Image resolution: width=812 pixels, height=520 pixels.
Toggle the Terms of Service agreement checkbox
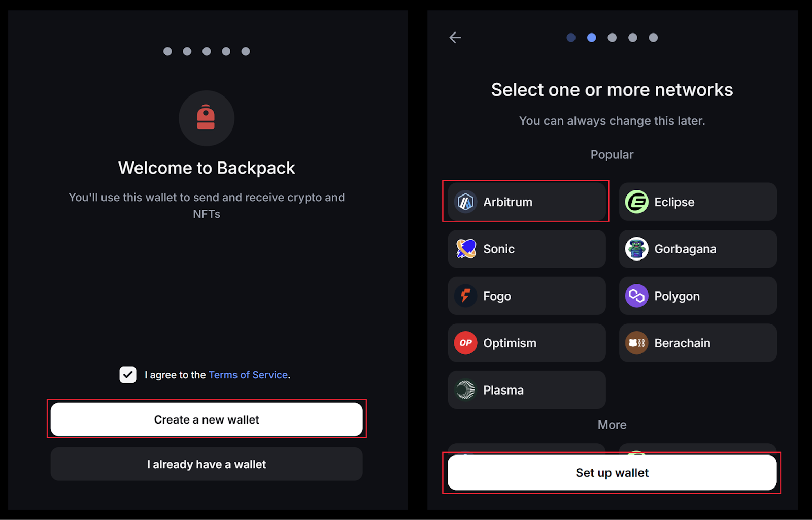click(128, 375)
